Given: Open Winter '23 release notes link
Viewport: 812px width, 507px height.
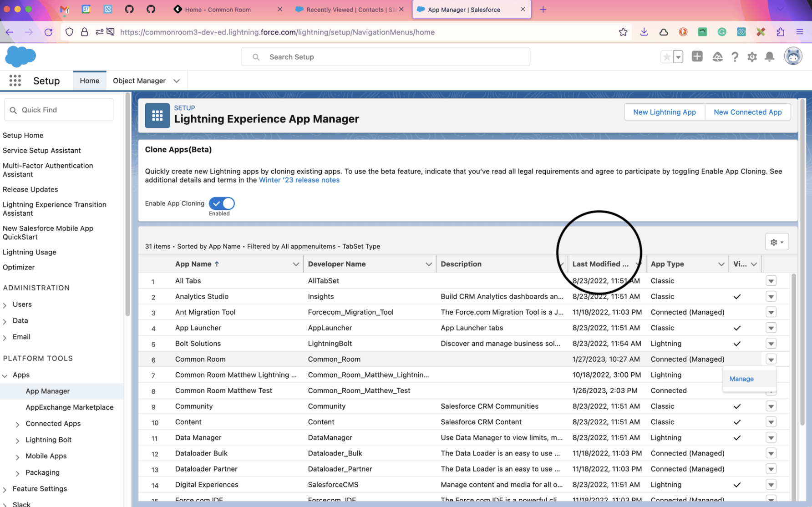Looking at the screenshot, I should point(299,180).
